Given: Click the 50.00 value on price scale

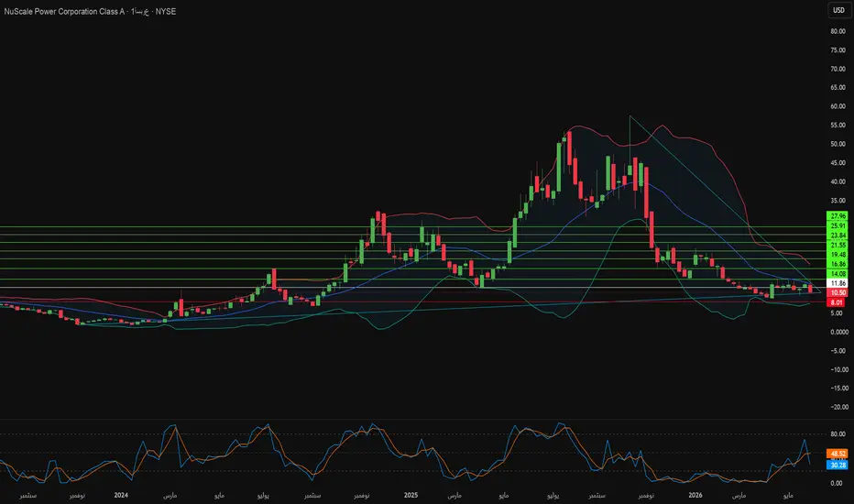Looking at the screenshot, I should tap(838, 145).
